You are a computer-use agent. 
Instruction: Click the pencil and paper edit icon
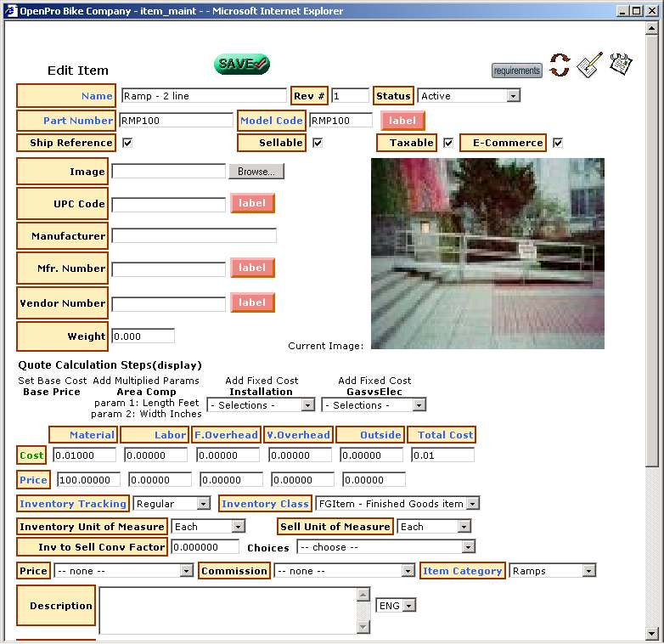[x=589, y=65]
